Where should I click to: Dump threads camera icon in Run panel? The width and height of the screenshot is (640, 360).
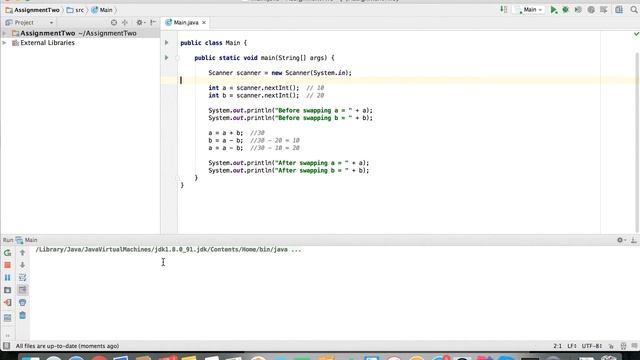click(7, 290)
